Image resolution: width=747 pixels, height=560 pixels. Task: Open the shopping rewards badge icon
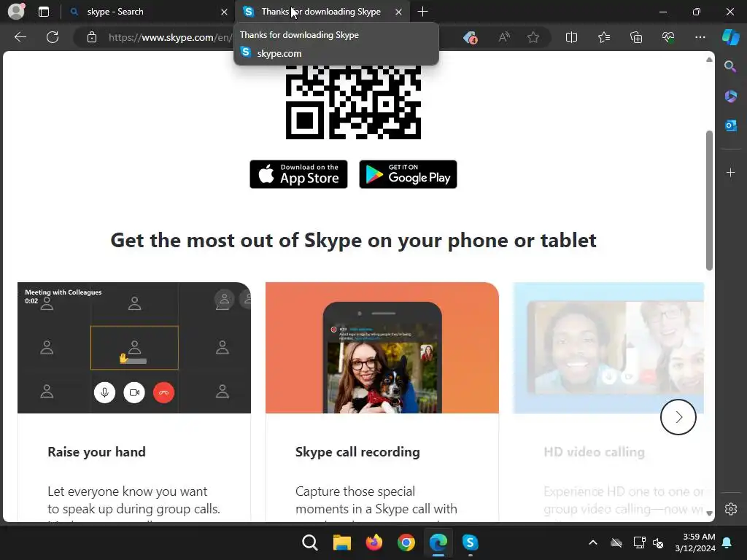tap(471, 38)
